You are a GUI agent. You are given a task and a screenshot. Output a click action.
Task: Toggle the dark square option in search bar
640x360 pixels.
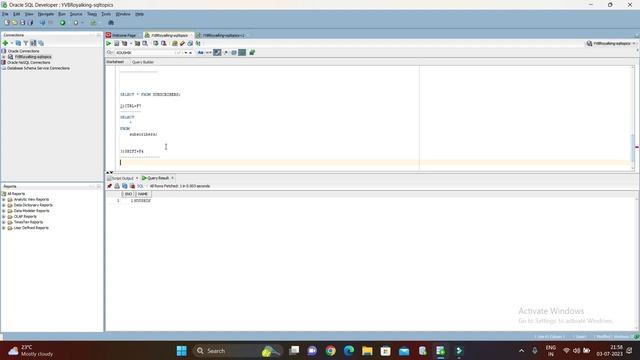(242, 53)
